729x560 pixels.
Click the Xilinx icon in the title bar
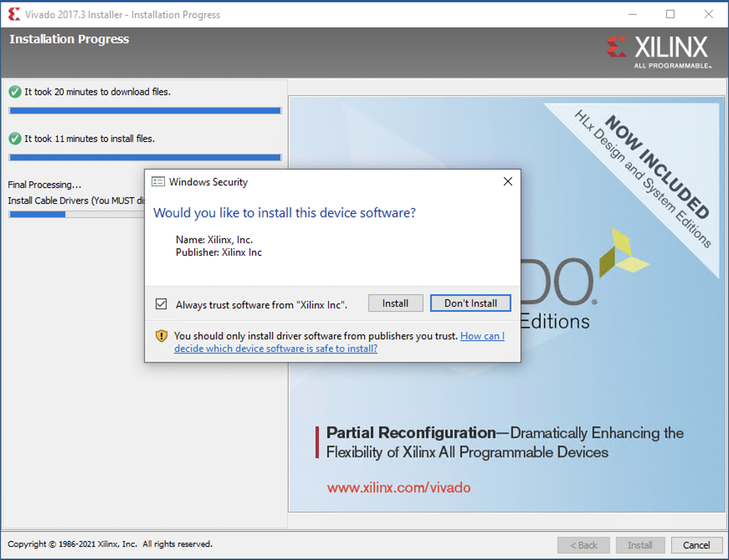[14, 14]
